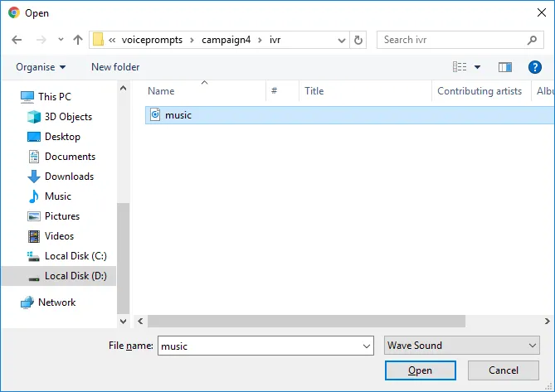Click the search magnifier icon

click(532, 40)
